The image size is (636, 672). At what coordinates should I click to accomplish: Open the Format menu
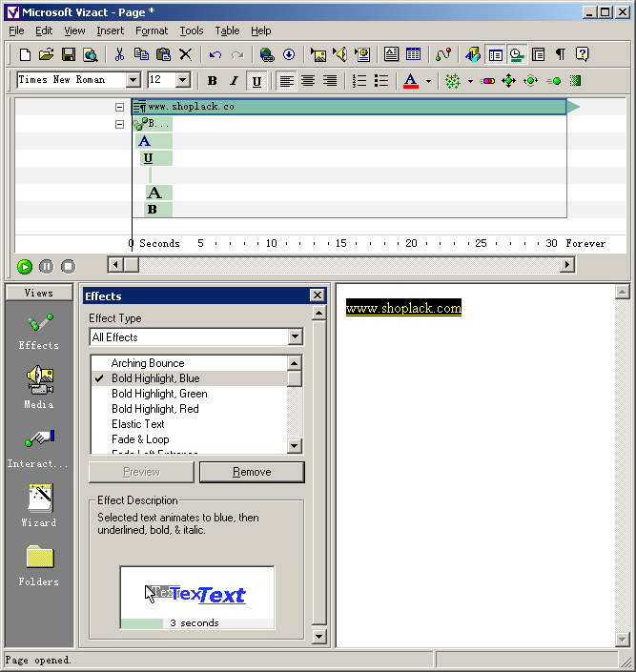(x=152, y=31)
